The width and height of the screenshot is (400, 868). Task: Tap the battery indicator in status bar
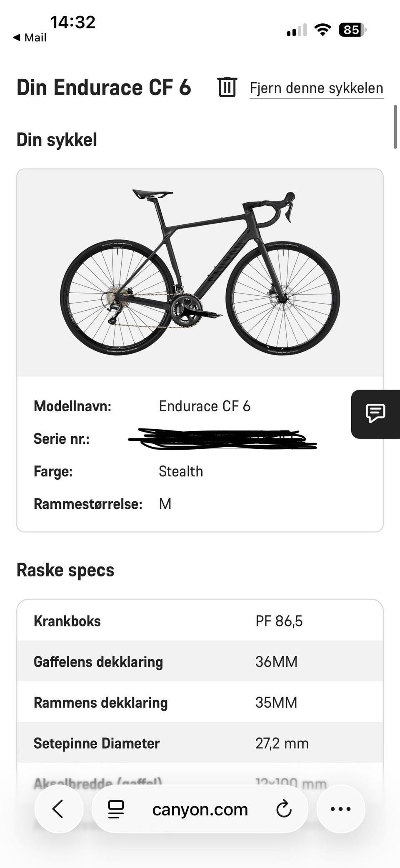point(352,30)
